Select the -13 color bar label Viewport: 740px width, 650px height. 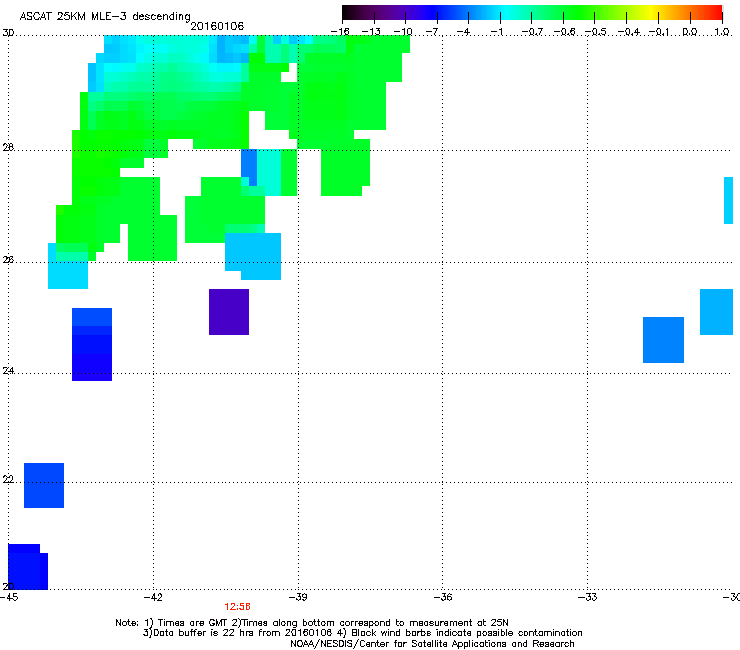[x=371, y=32]
